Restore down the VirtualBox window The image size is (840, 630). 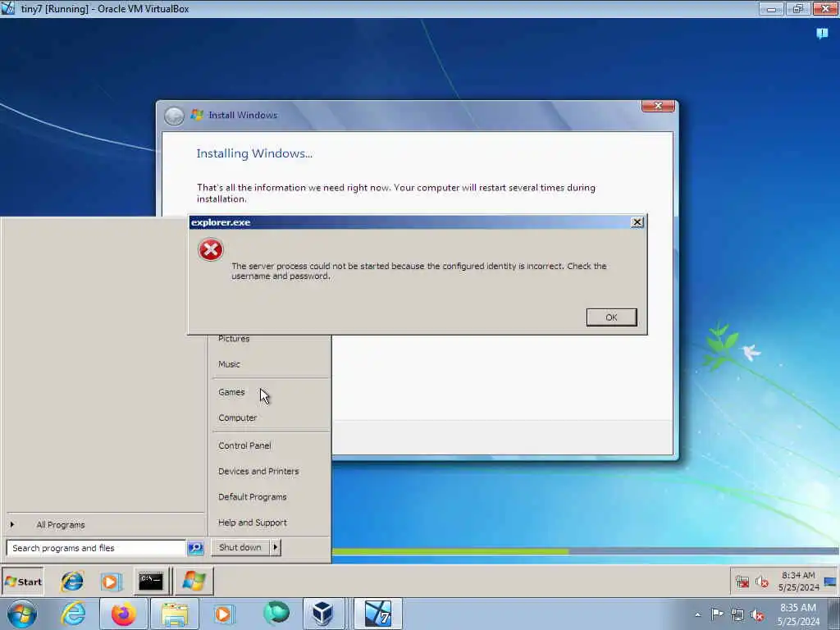(x=798, y=8)
